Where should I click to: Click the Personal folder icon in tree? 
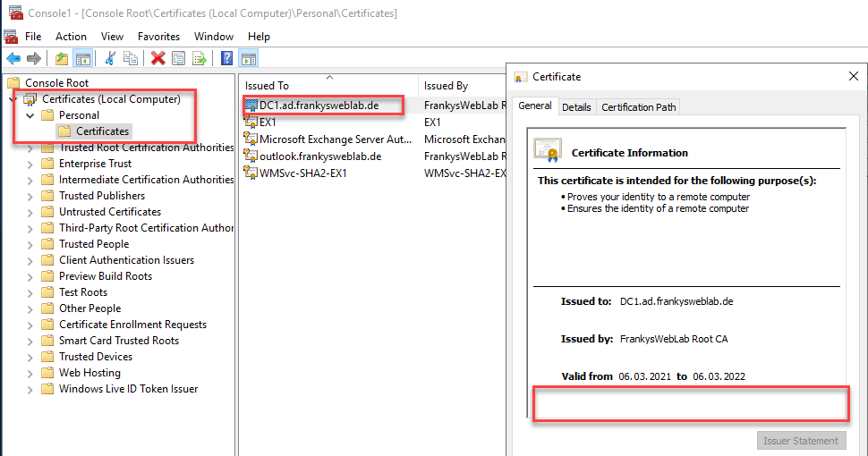[47, 115]
